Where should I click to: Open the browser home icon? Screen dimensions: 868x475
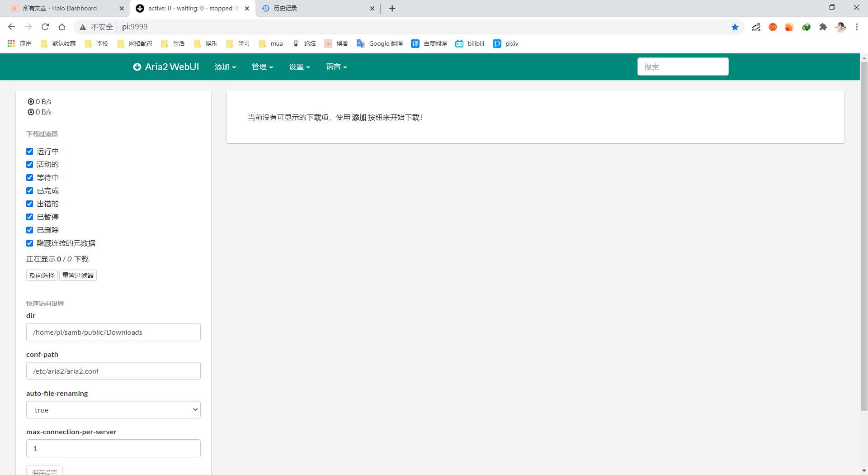[62, 27]
